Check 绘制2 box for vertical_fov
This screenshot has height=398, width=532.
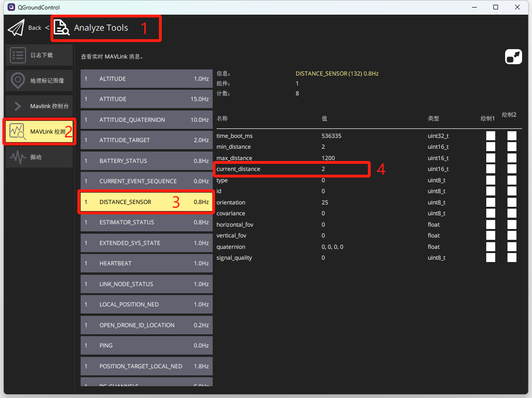(512, 236)
